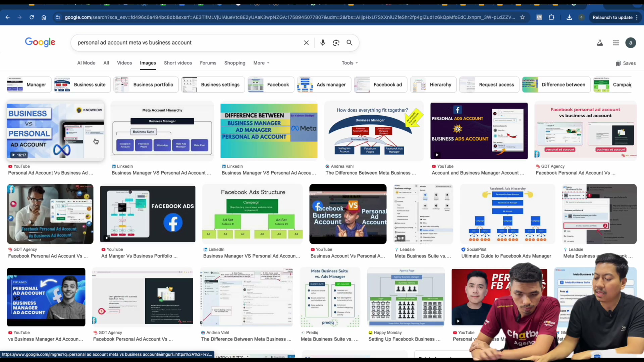Switch to the Short videos tab
The height and width of the screenshot is (362, 644).
coord(178,63)
